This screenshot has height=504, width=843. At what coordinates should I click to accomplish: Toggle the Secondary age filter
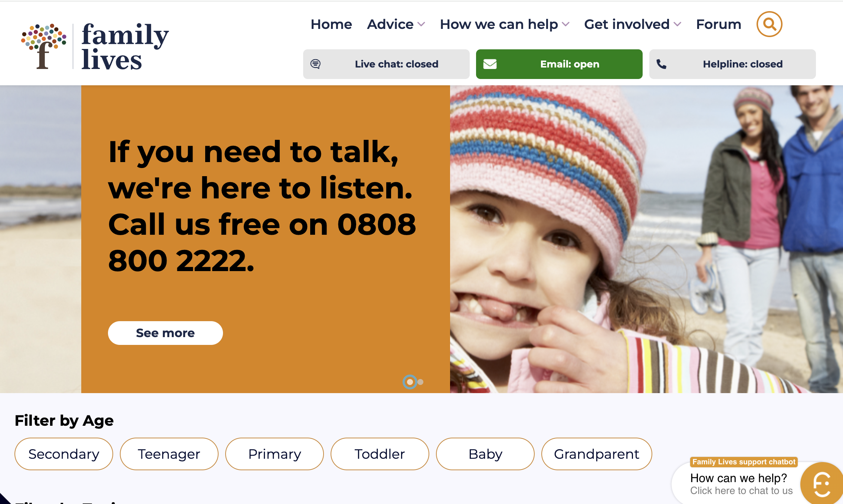(x=64, y=454)
